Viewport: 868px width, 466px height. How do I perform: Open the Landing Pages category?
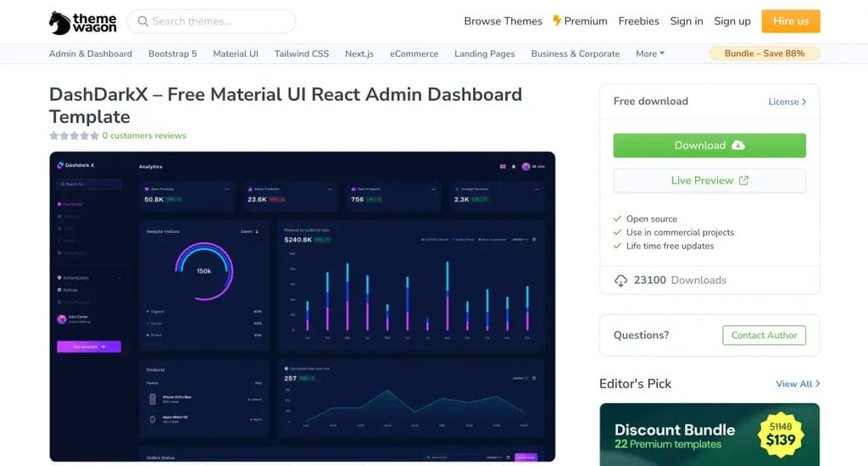(x=484, y=53)
